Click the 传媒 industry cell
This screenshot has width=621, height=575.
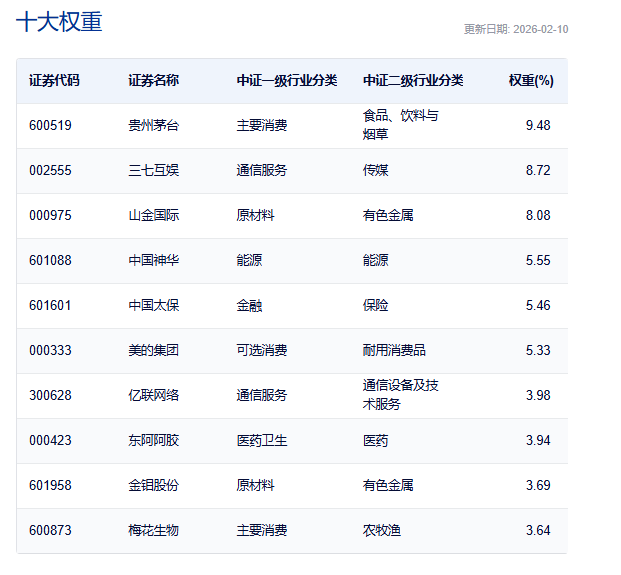(x=375, y=171)
